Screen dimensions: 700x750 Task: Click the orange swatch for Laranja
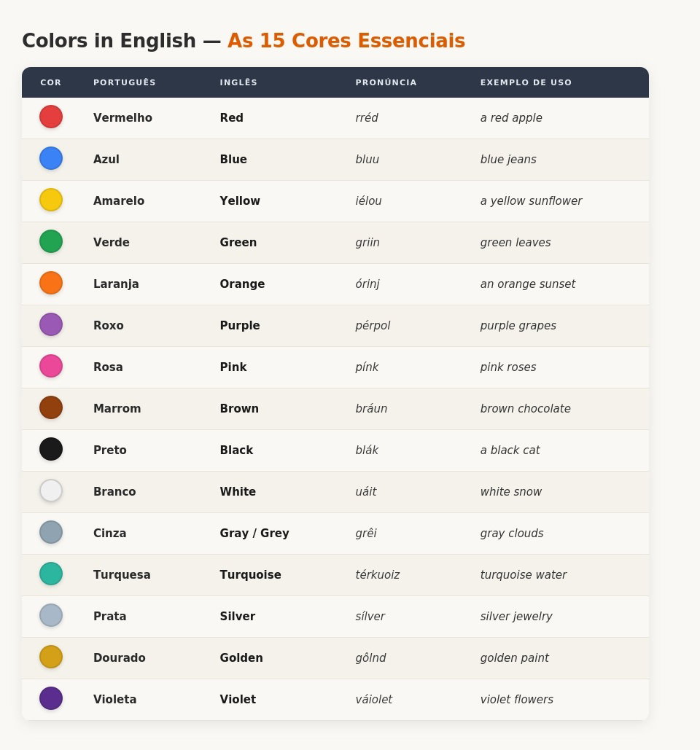point(51,283)
